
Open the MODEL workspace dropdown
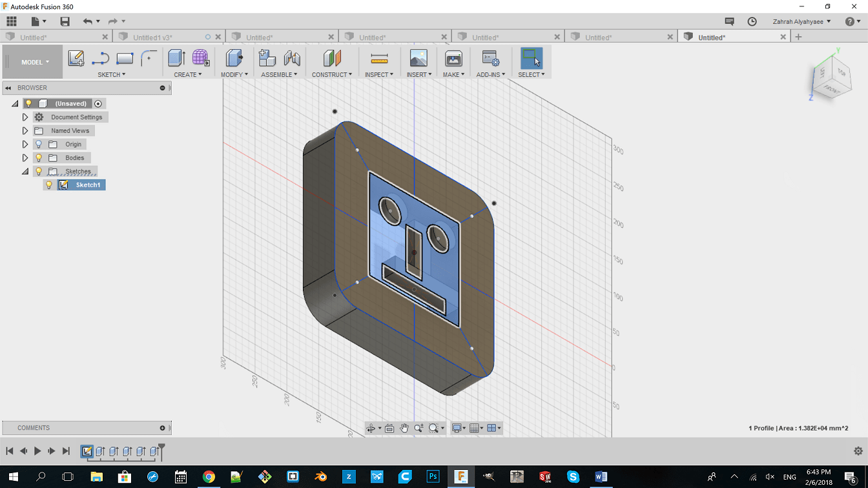tap(35, 62)
